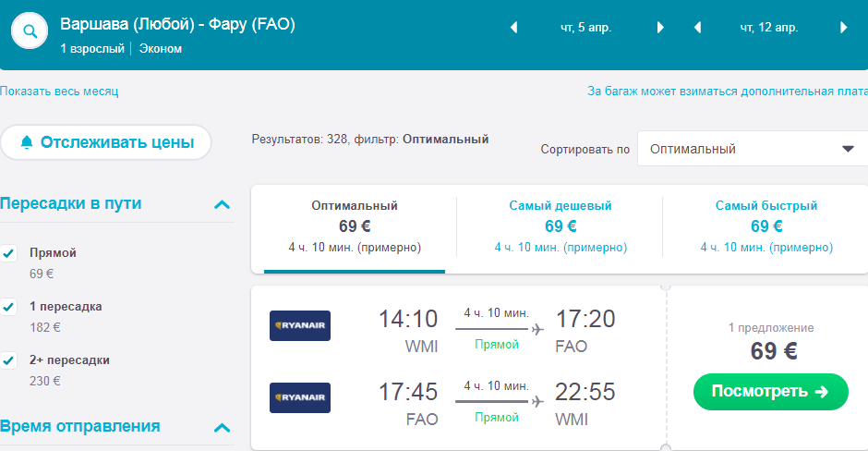The width and height of the screenshot is (868, 451).
Task: Go to previous departure date arrow
Action: point(514,28)
